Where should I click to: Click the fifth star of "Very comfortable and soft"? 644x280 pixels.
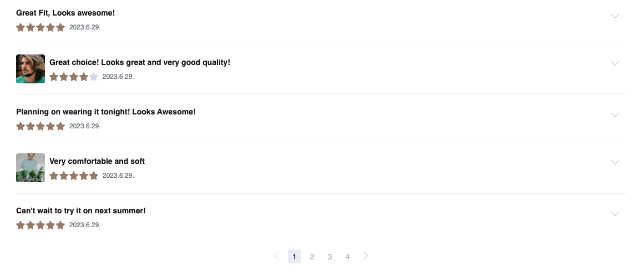click(x=94, y=176)
